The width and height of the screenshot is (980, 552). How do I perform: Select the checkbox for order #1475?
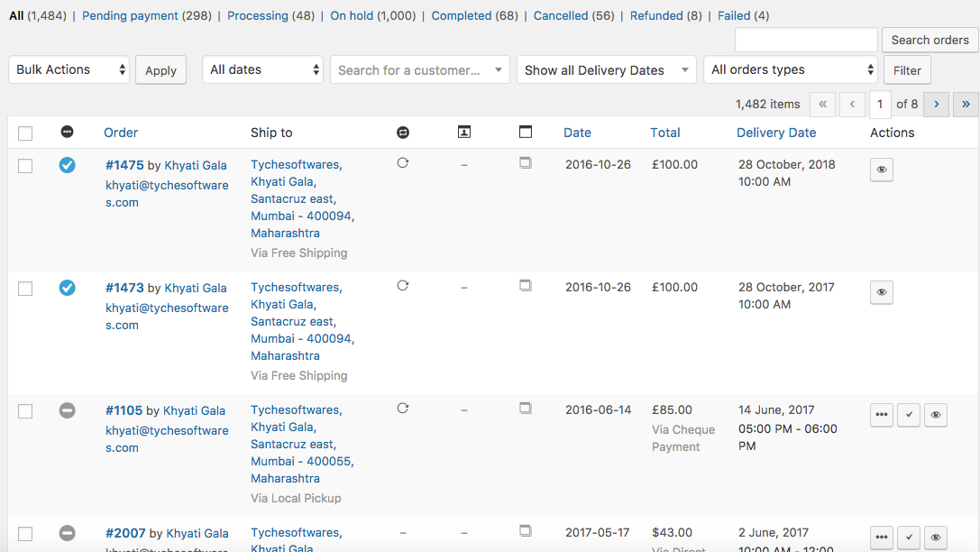click(25, 166)
